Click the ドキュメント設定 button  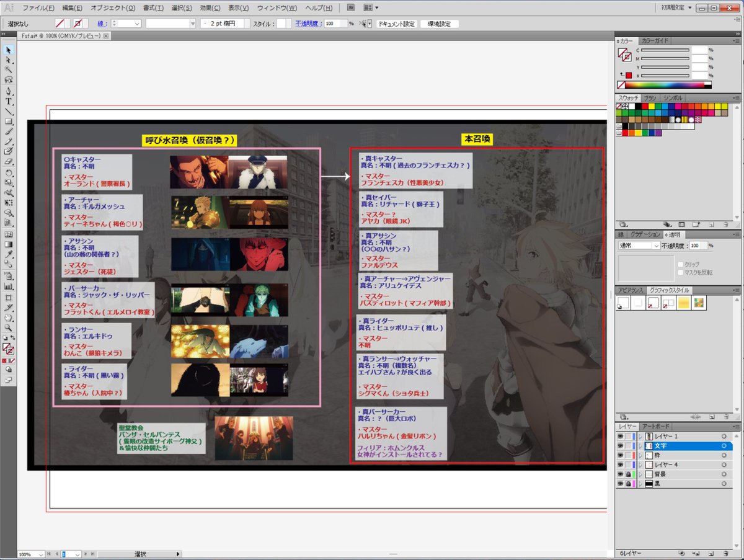(396, 23)
